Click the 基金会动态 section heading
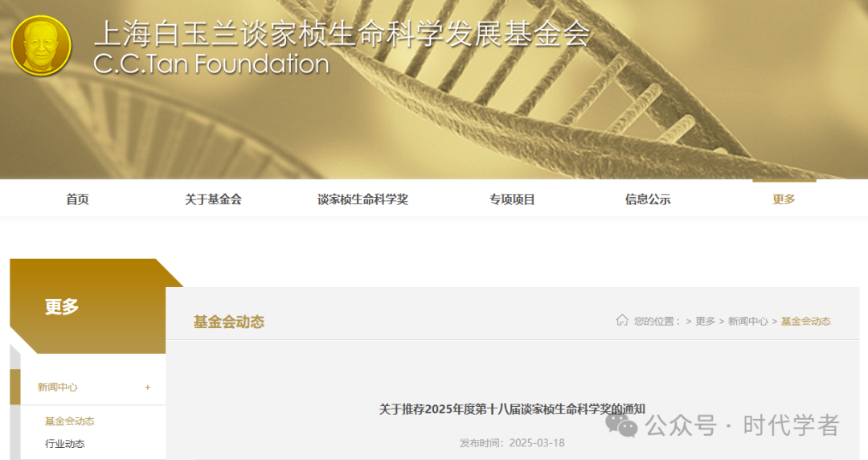The width and height of the screenshot is (868, 460). click(228, 322)
